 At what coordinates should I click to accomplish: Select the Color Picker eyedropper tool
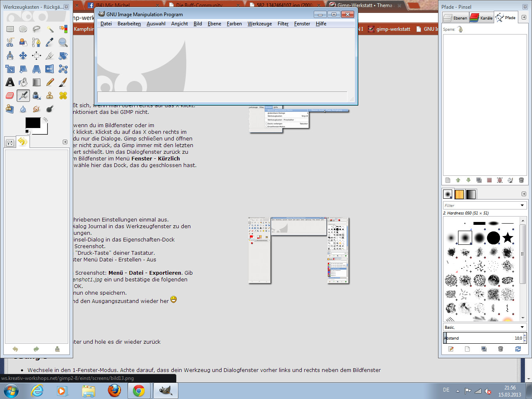tap(50, 42)
